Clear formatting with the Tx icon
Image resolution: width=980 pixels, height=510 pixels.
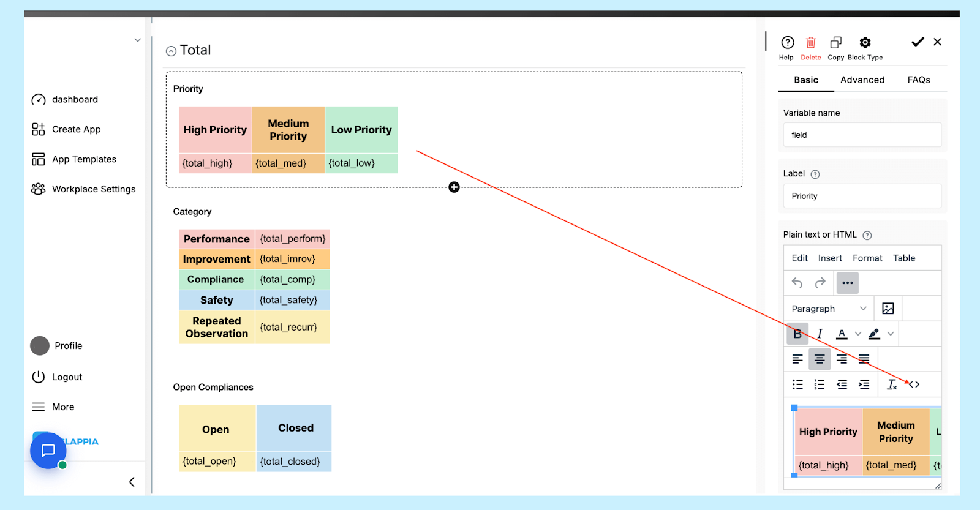click(892, 384)
